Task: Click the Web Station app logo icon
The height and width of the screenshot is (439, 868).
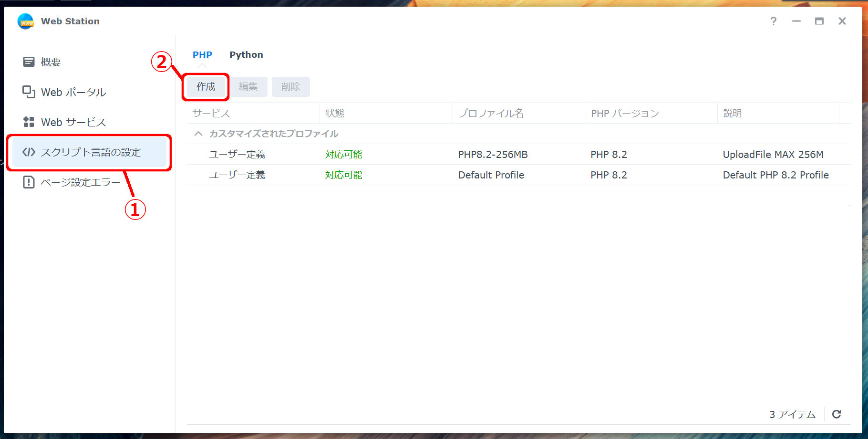Action: (25, 21)
